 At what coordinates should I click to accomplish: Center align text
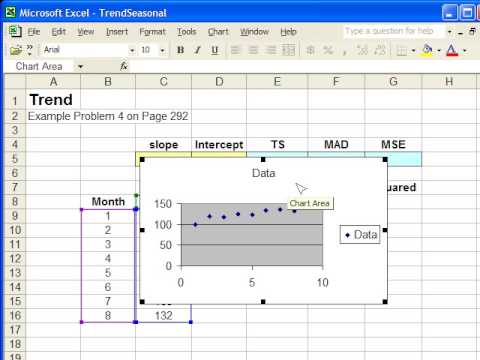point(253,50)
